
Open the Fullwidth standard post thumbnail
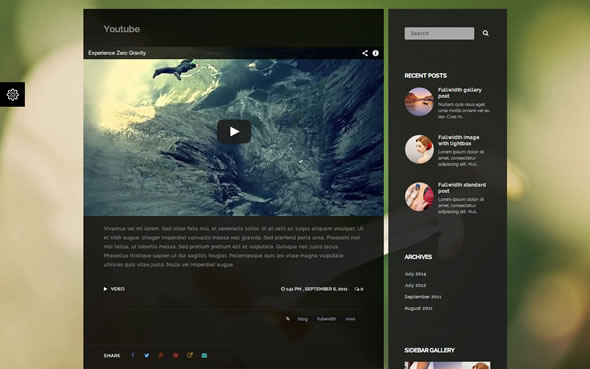[419, 197]
